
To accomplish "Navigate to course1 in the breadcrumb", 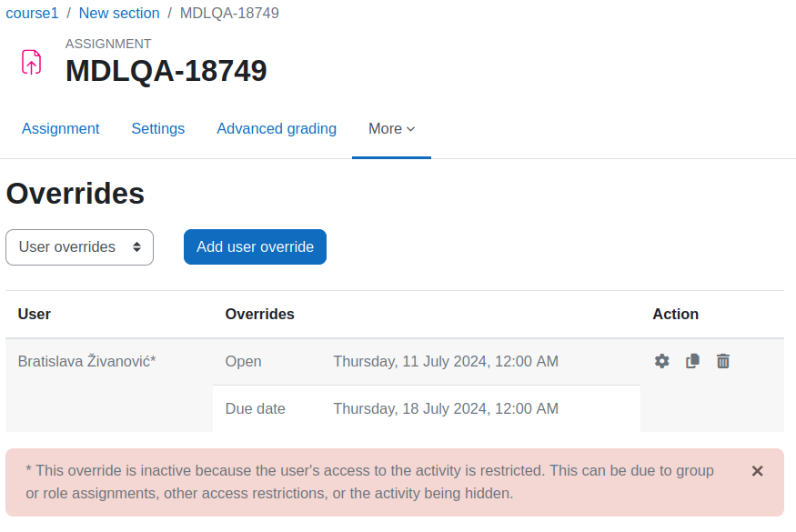I will point(32,14).
